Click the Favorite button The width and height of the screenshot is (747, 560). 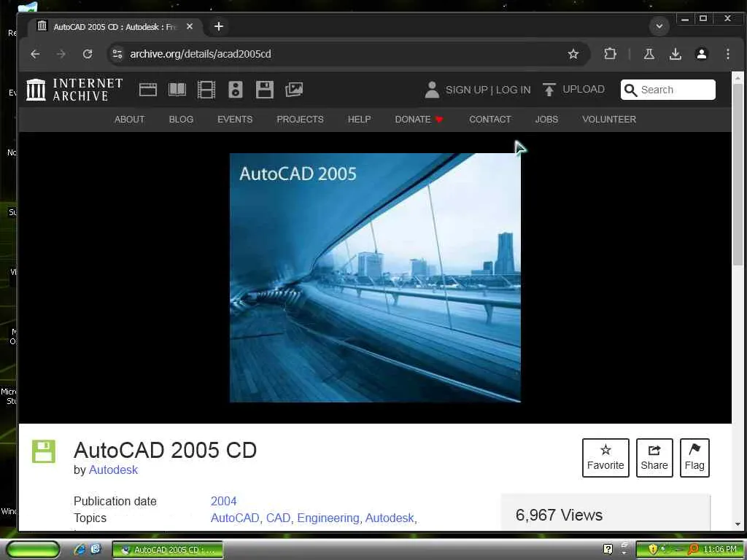coord(605,458)
